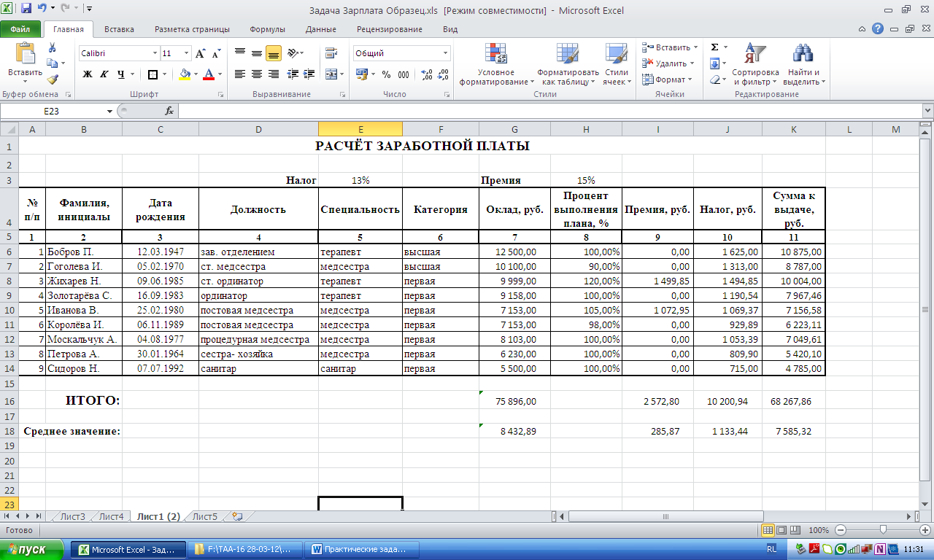Viewport: 934px width, 560px height.
Task: Decrease font size with the small A icon
Action: click(x=215, y=53)
